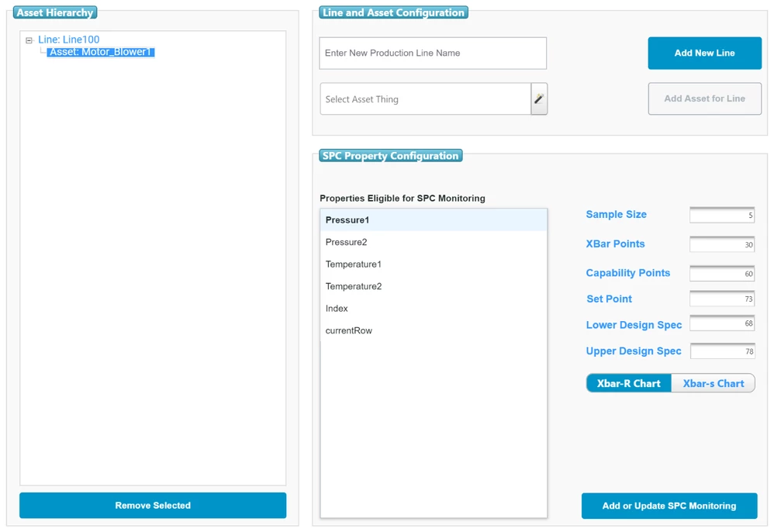The image size is (774, 532).
Task: Click the Upper Design Spec label
Action: click(634, 351)
